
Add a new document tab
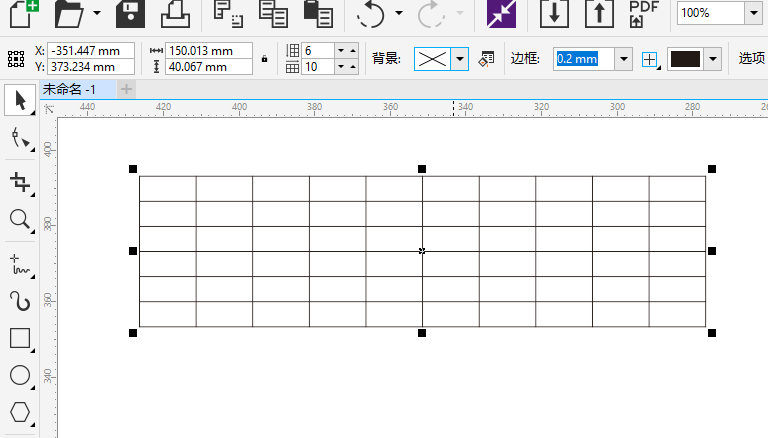126,89
